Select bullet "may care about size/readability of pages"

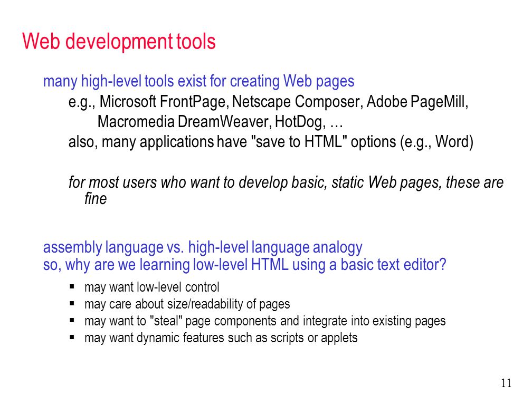point(187,304)
